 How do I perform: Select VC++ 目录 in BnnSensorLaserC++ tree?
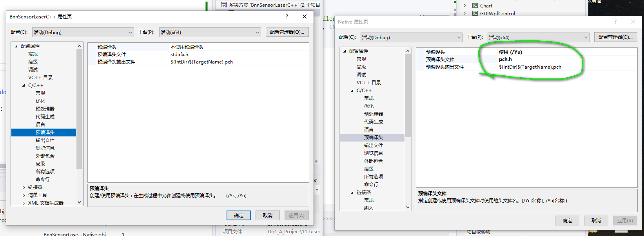pyautogui.click(x=40, y=78)
